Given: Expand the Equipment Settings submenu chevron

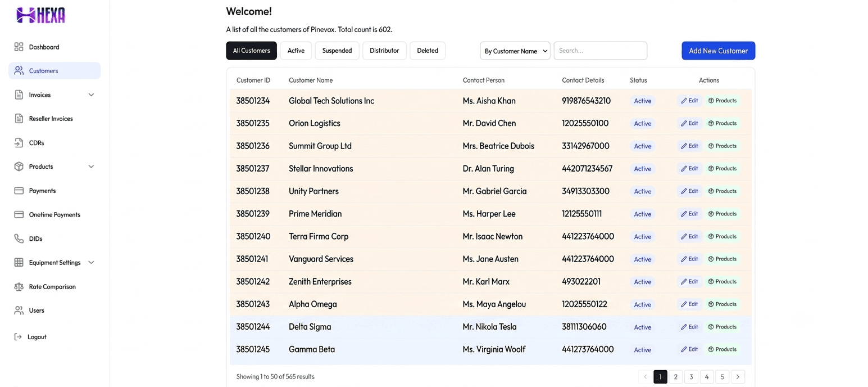Looking at the screenshot, I should point(91,262).
